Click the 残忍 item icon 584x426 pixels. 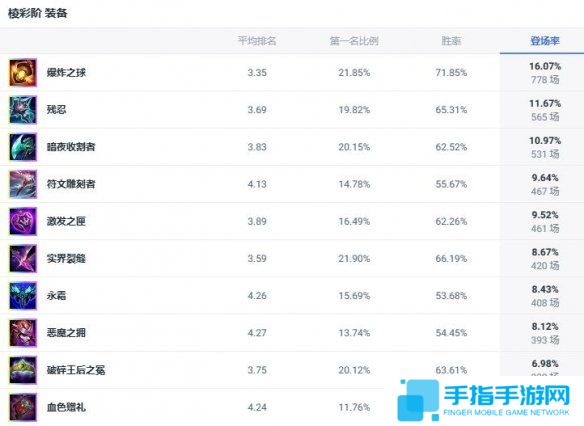coord(23,110)
